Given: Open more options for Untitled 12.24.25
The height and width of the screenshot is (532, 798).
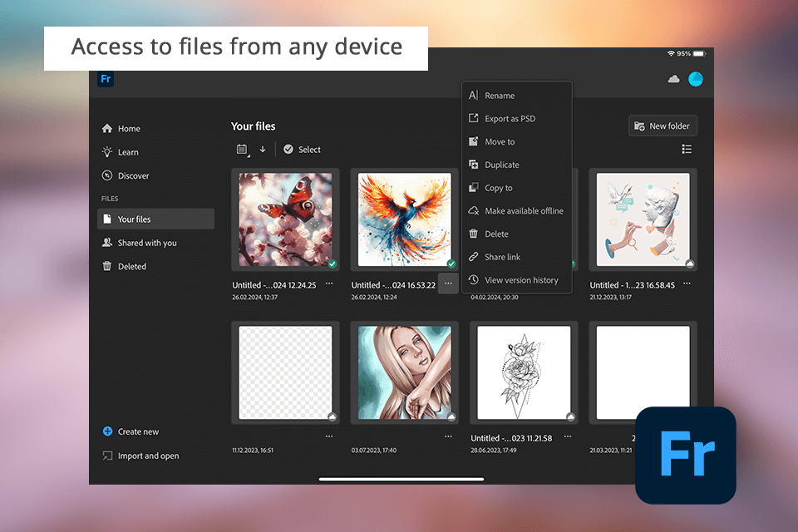Looking at the screenshot, I should 329,283.
